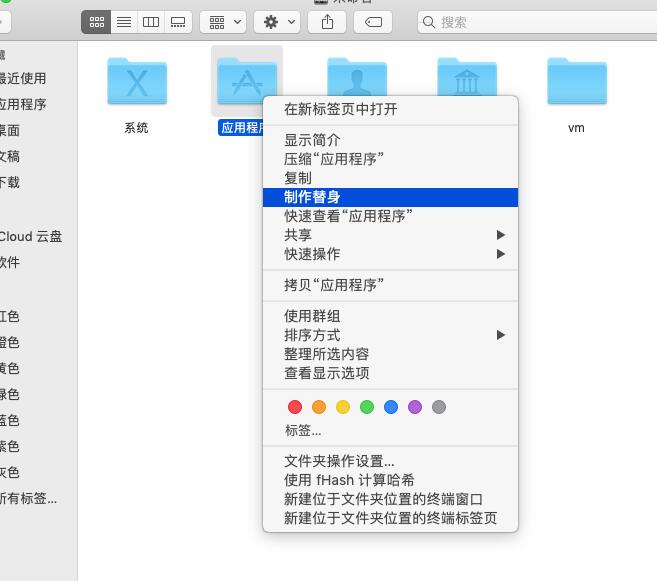657x581 pixels.
Task: Expand the 排序方式 submenu
Action: click(x=391, y=335)
